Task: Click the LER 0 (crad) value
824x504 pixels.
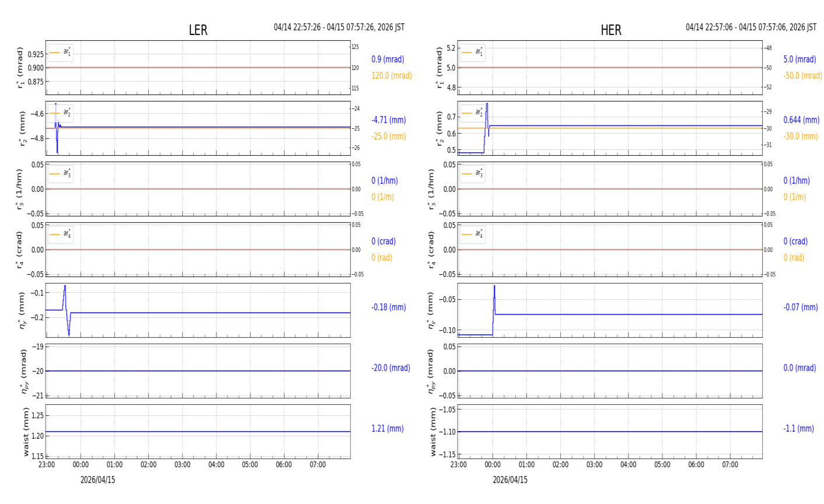Action: 383,242
